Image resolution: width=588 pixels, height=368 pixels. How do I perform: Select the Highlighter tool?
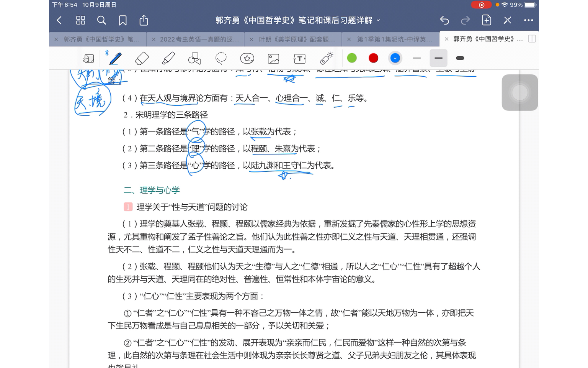168,58
